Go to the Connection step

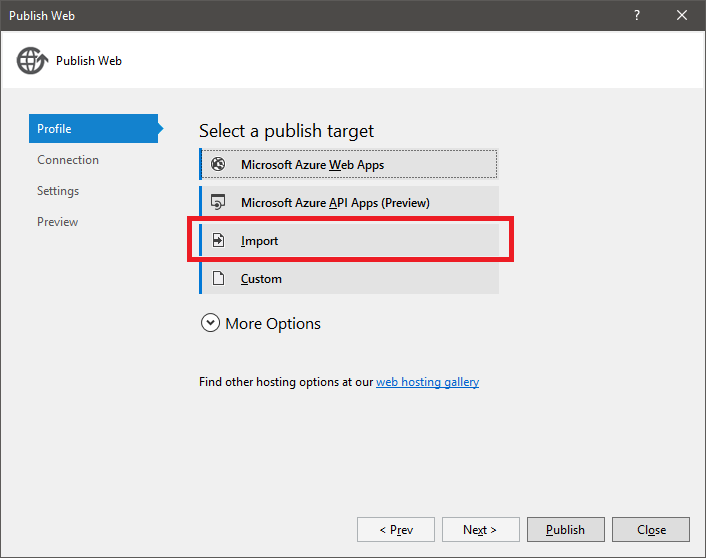[68, 160]
